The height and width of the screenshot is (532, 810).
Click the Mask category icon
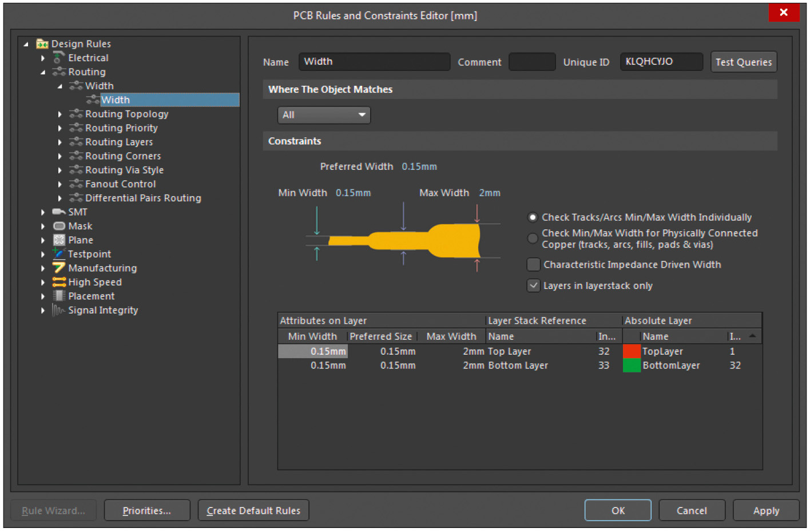pos(58,226)
